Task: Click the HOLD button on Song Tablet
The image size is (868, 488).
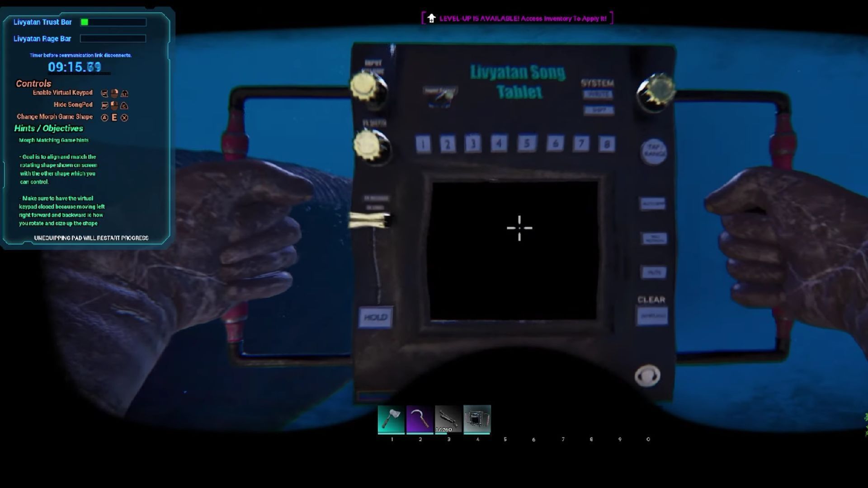Action: pyautogui.click(x=376, y=316)
